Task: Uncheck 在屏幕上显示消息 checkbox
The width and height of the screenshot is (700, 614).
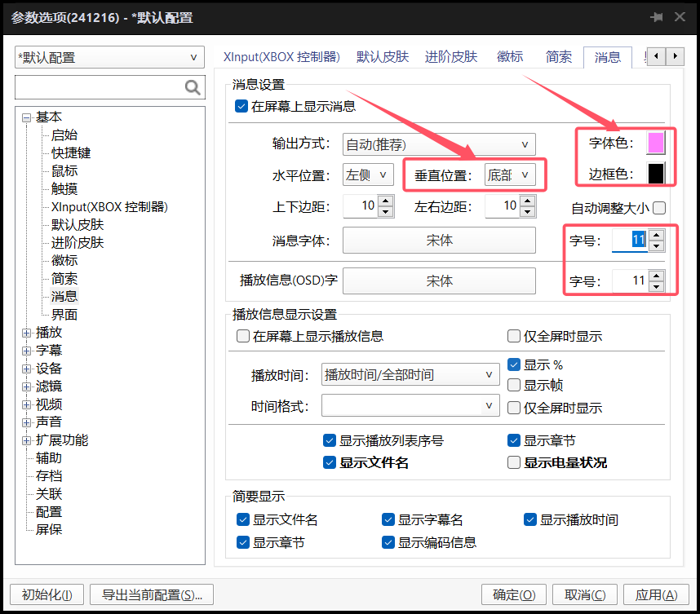Action: coord(241,105)
